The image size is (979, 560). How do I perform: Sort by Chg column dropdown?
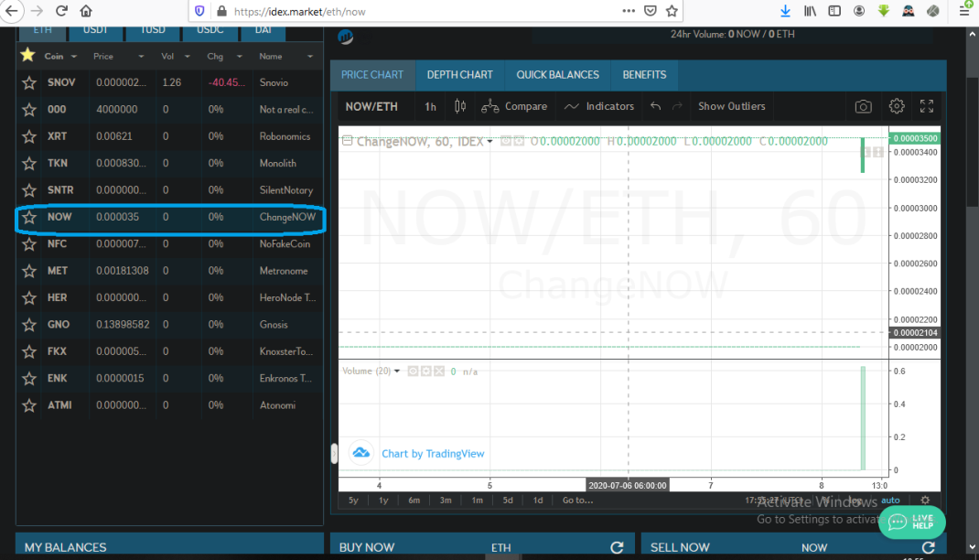click(239, 56)
